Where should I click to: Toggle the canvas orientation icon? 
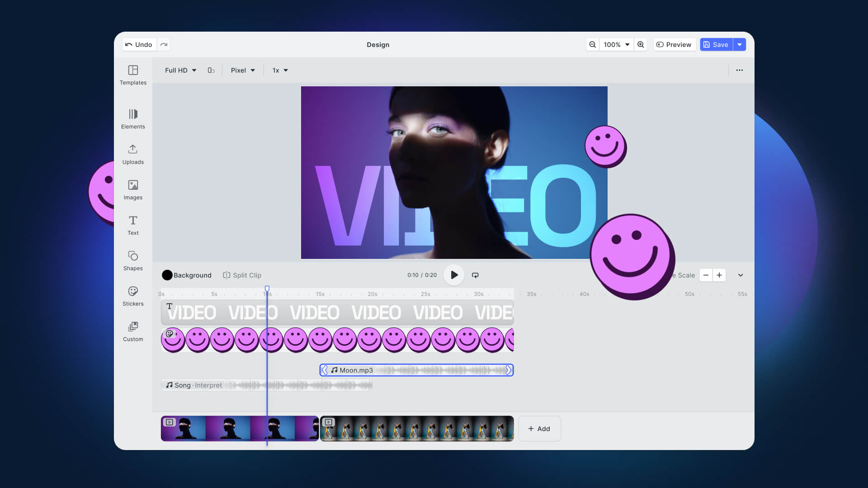point(211,70)
